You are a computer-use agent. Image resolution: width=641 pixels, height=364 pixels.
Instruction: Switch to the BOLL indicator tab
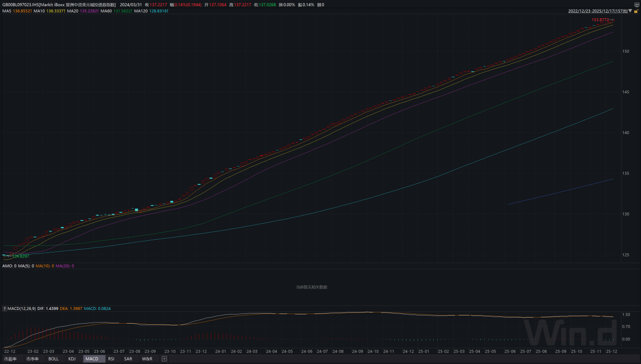pos(53,359)
